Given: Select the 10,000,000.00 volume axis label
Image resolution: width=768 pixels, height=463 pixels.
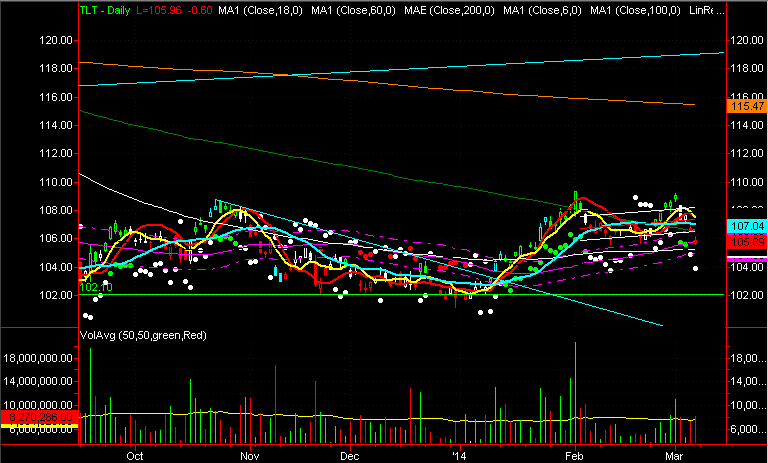Looking at the screenshot, I should (x=38, y=405).
